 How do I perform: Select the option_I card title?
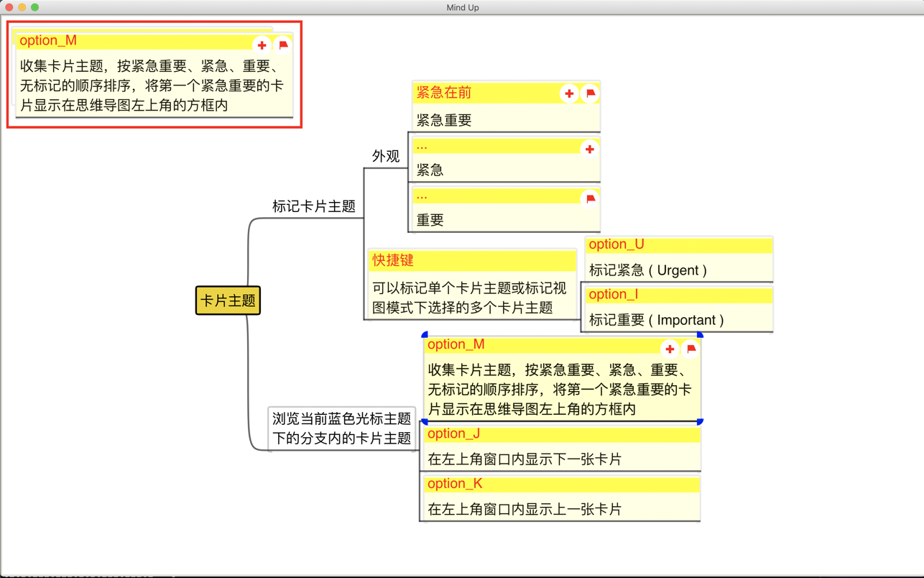click(x=614, y=294)
